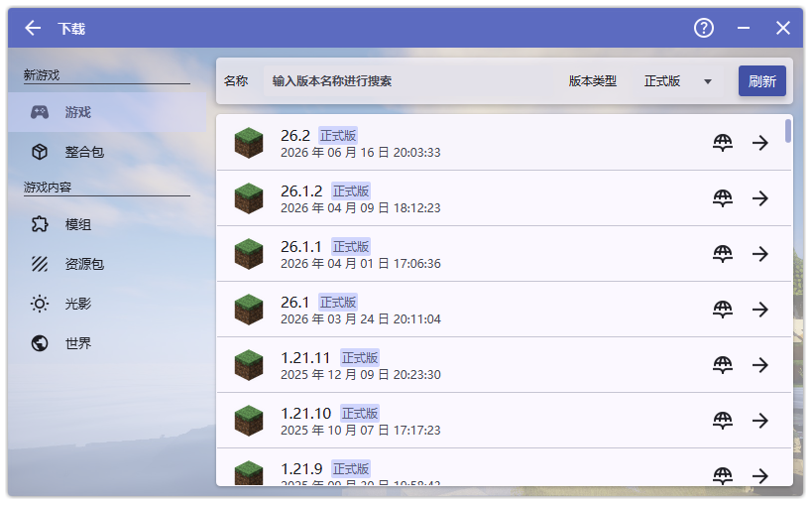
Task: Minimize the launcher window
Action: pyautogui.click(x=744, y=28)
